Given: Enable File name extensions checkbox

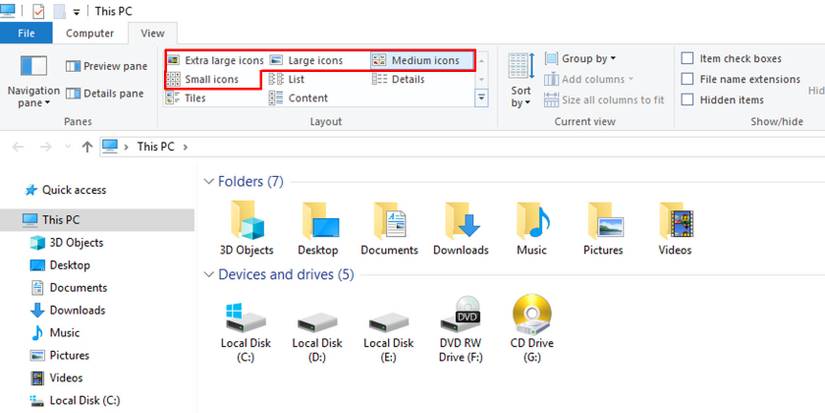Looking at the screenshot, I should coord(687,79).
